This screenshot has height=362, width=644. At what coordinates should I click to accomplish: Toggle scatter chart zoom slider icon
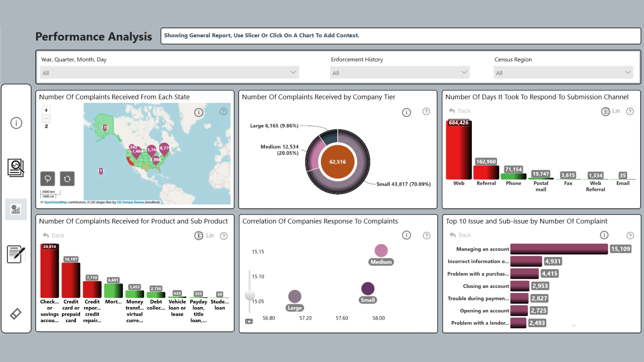pyautogui.click(x=249, y=321)
